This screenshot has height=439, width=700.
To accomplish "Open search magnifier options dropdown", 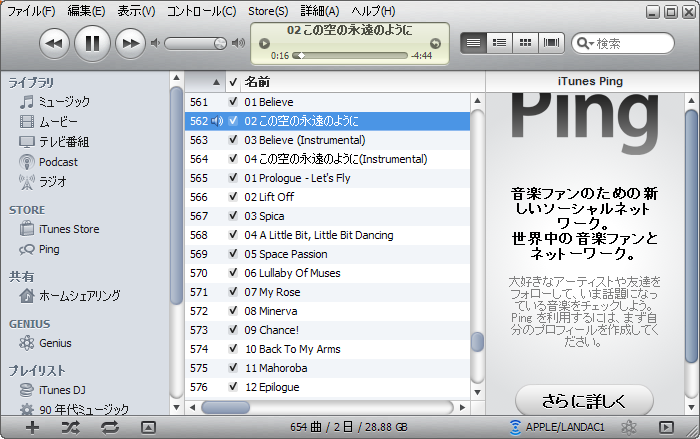I will click(x=585, y=43).
